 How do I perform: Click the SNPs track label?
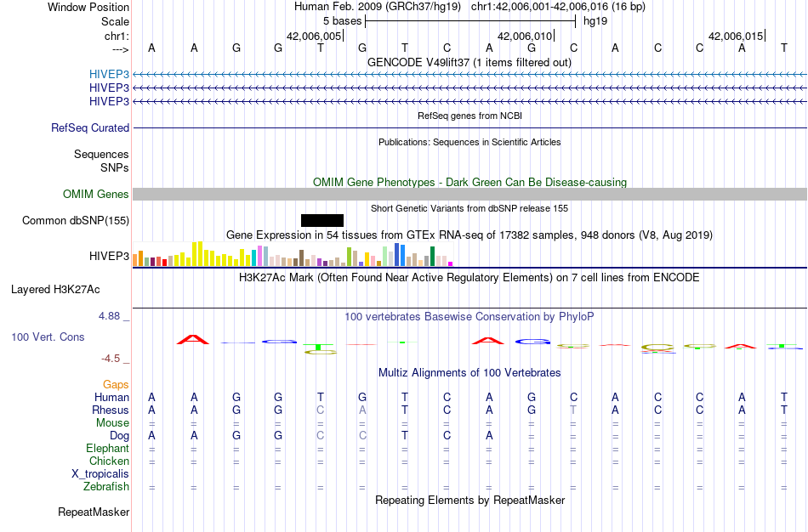115,167
